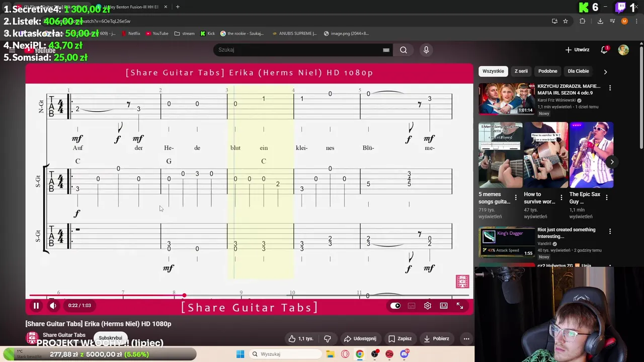Toggle subtitles in the video player
Screen dimensions: 644x362
click(412, 306)
